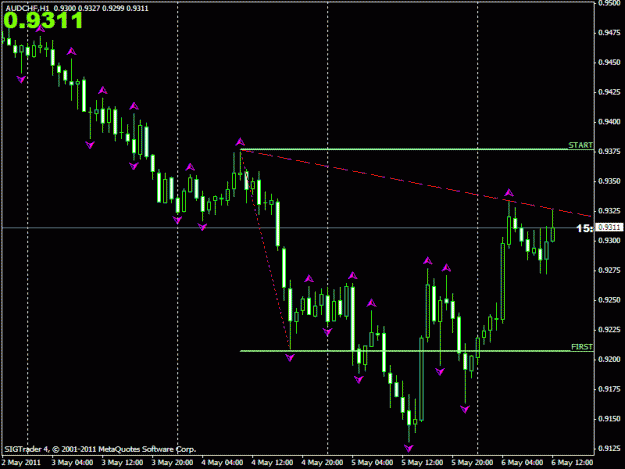Click the 0.9425 price axis label
The width and height of the screenshot is (625, 469).
[x=610, y=92]
